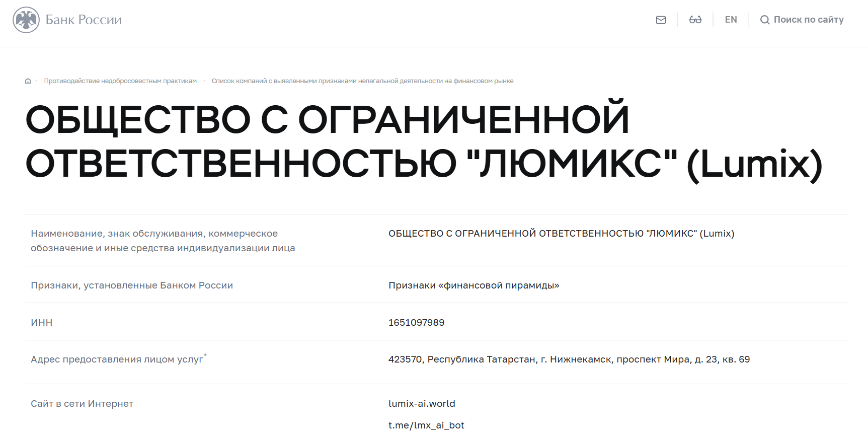Click the name value ending with 'ЛЮМИКС" (Lumix)' in table

pyautogui.click(x=561, y=234)
